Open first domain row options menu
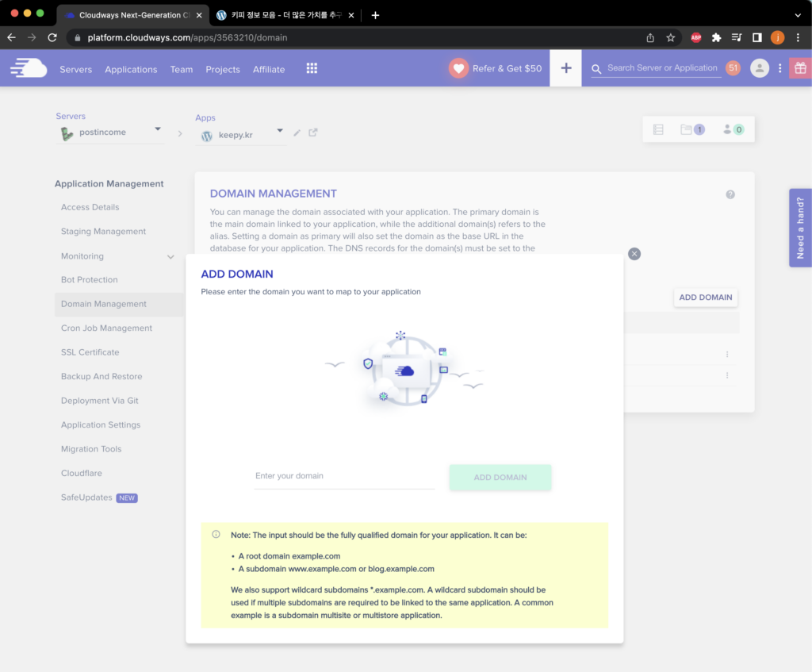 coord(727,355)
